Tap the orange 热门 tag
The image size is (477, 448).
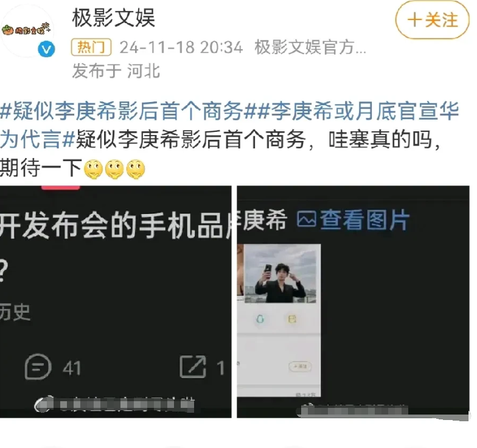click(91, 47)
